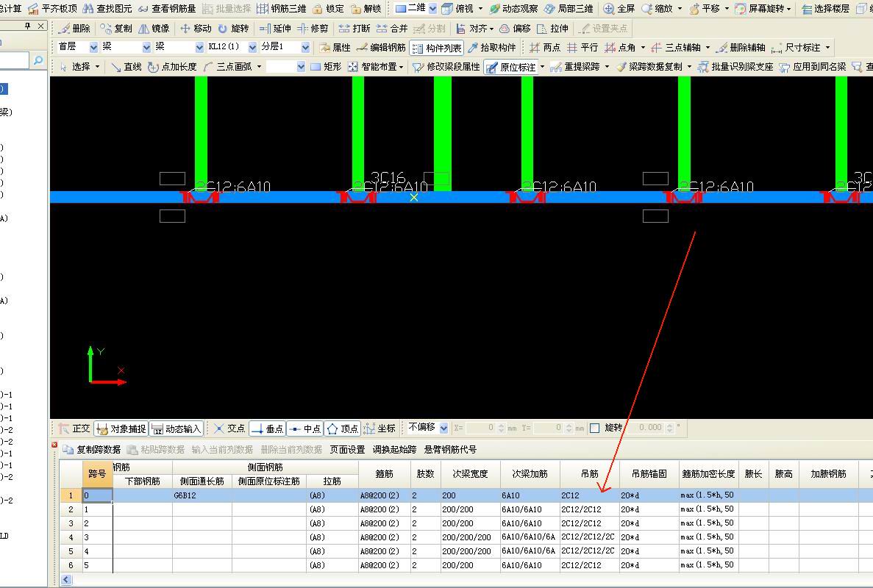Click 局部三维 (local 3D)
The image size is (873, 588).
pyautogui.click(x=569, y=9)
